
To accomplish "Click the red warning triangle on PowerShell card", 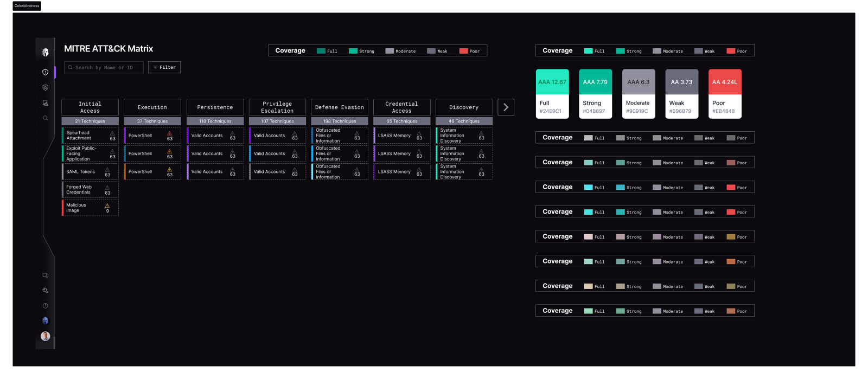I will [x=169, y=133].
